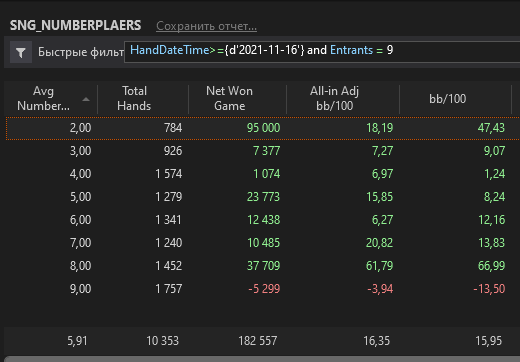Click into the HandDateTime filter expression field

[x=322, y=52]
